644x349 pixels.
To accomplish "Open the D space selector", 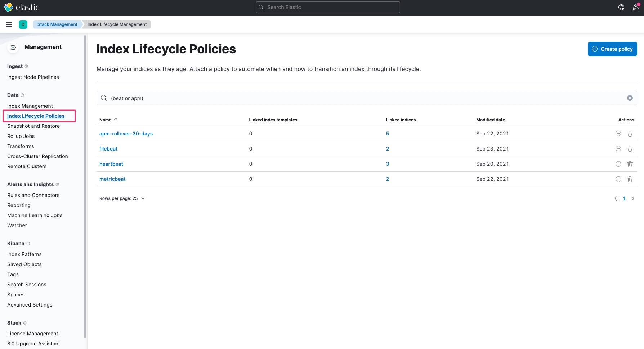I will click(x=23, y=24).
